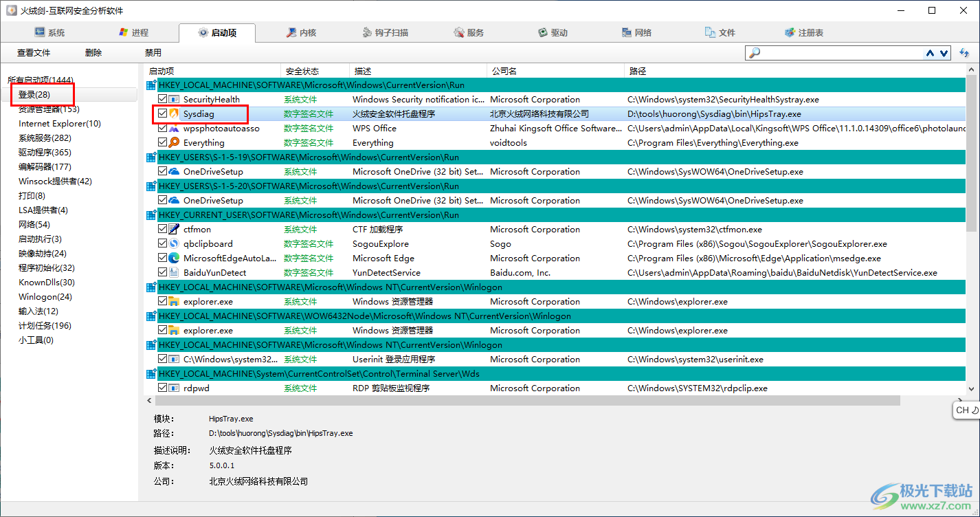Open the 钩子扫描 hook scan tab
This screenshot has height=517, width=980.
tap(385, 32)
